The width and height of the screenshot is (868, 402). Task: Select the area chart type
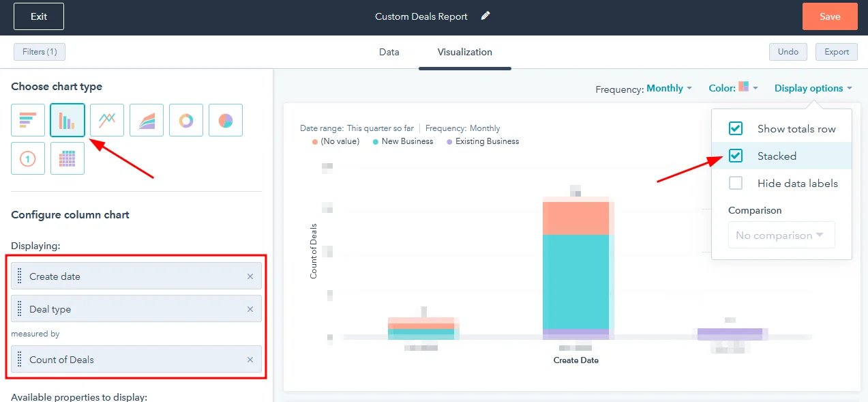(146, 119)
